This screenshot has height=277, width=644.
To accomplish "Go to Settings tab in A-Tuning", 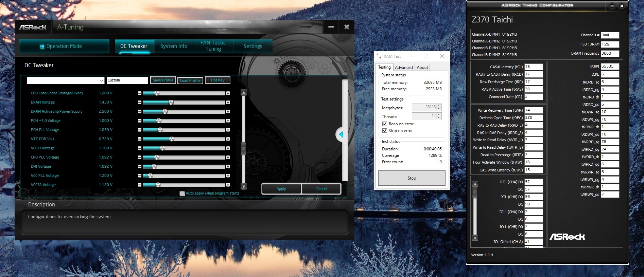I will tap(253, 46).
